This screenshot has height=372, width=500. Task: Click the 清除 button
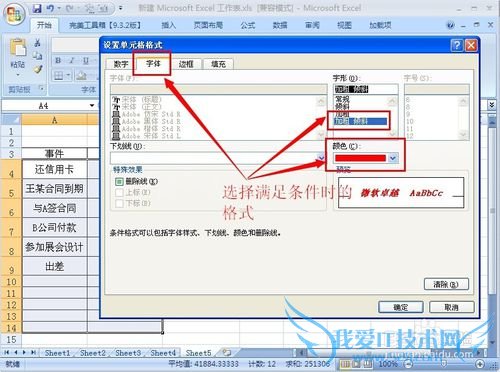[x=446, y=284]
